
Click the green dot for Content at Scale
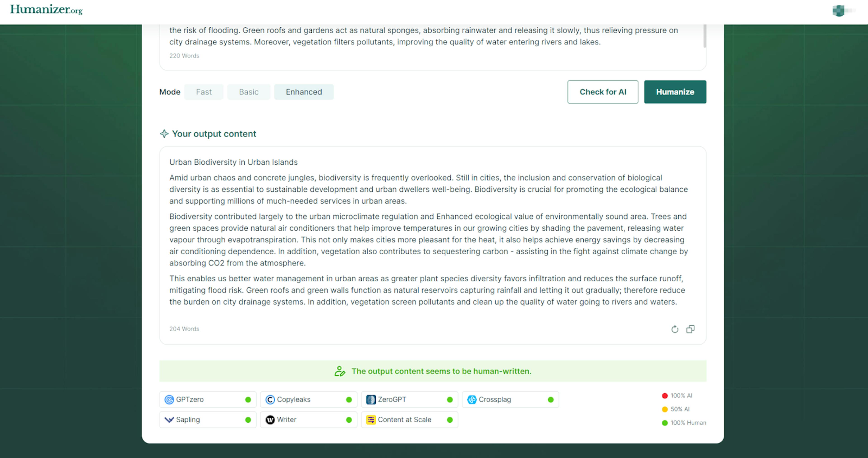click(x=450, y=420)
